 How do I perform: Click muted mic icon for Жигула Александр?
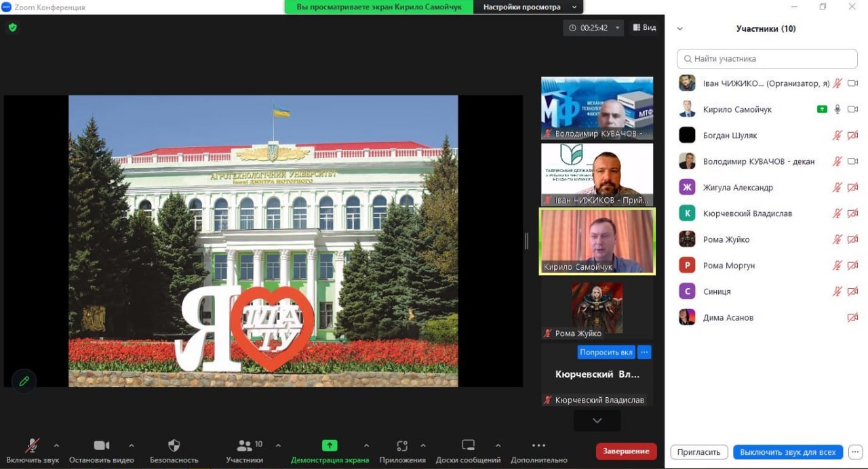pos(837,187)
